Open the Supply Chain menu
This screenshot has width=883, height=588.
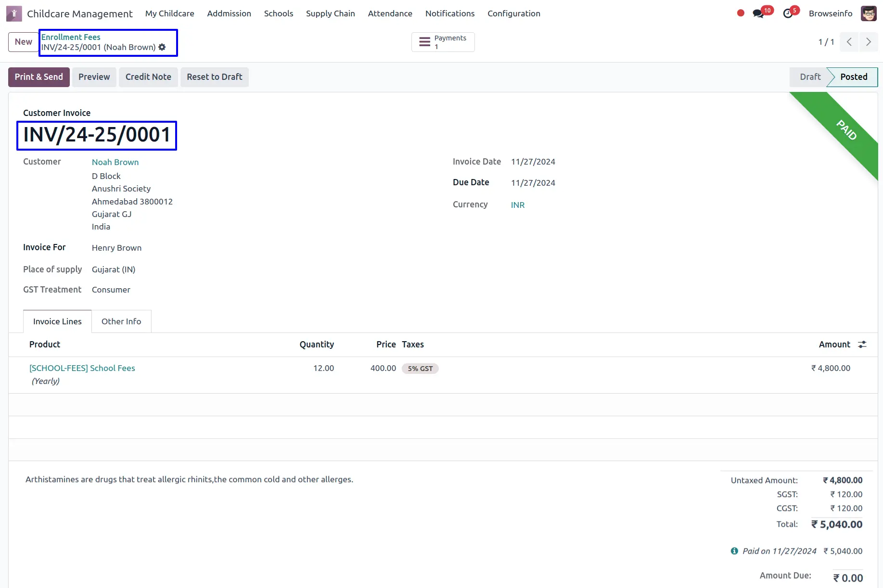330,13
